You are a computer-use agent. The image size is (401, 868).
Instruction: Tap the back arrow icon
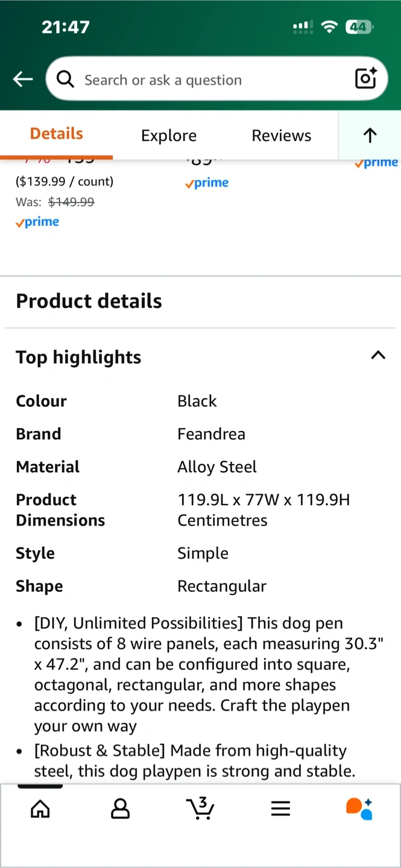[23, 79]
